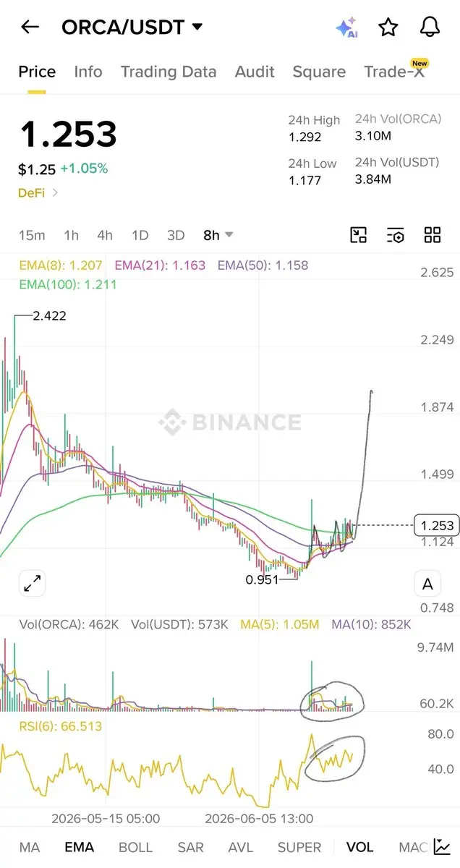Image resolution: width=460 pixels, height=868 pixels.
Task: Open the ORCA/USDT pair selector dropdown
Action: point(132,27)
